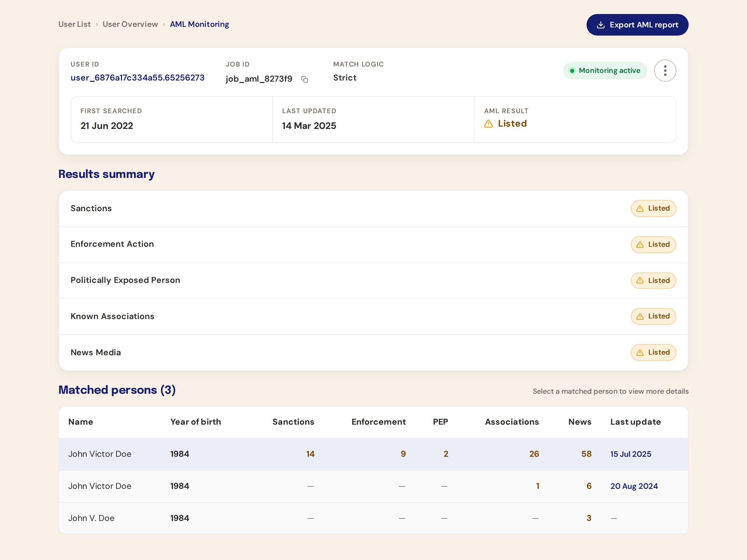Click Listed badge on Enforcement Action row
This screenshot has width=747, height=560.
653,244
